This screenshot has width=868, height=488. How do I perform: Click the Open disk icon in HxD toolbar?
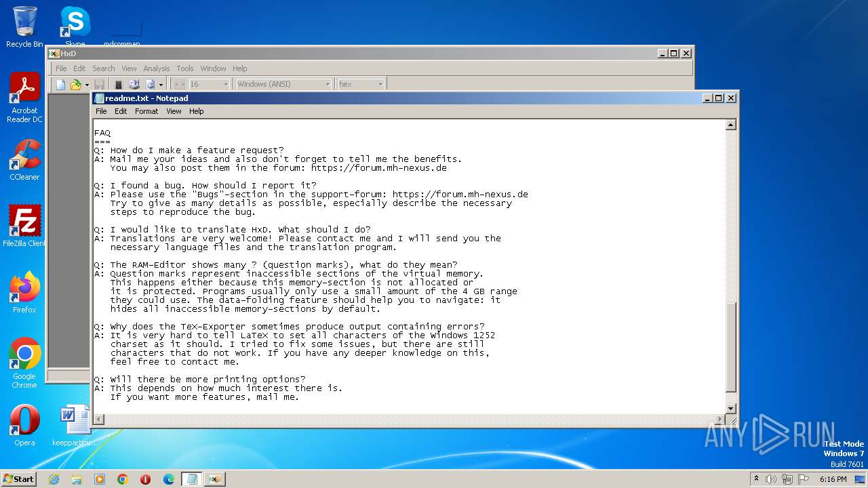point(134,84)
